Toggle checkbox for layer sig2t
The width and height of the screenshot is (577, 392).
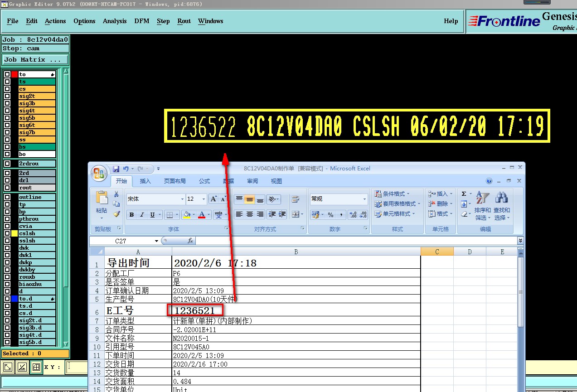7,96
